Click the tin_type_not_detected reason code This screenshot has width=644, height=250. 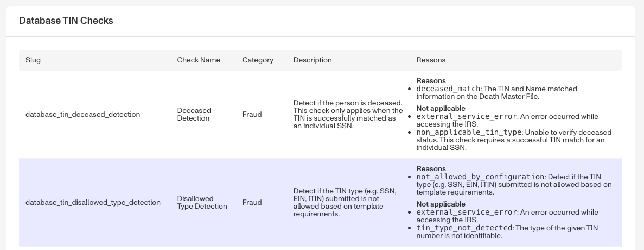click(x=464, y=228)
